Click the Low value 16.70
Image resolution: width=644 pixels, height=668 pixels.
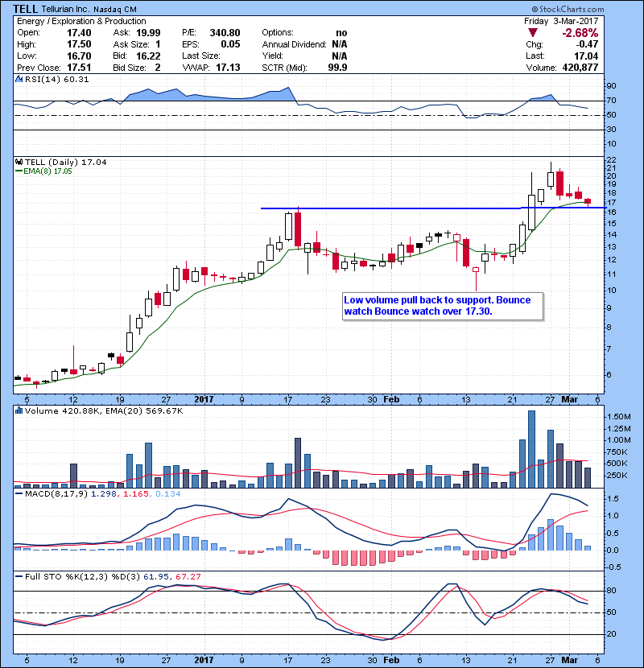click(x=79, y=56)
